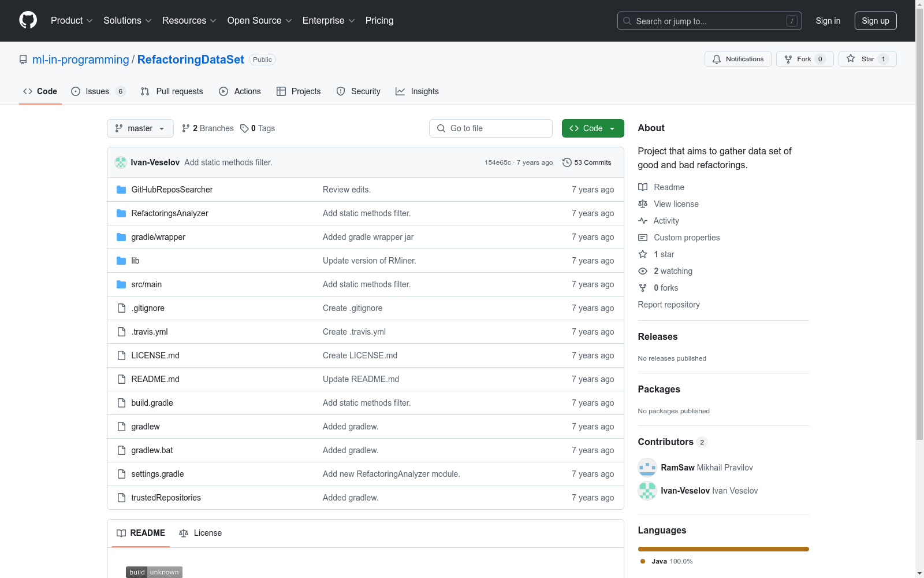The width and height of the screenshot is (924, 578).
Task: Click the commit history clock icon
Action: (567, 162)
